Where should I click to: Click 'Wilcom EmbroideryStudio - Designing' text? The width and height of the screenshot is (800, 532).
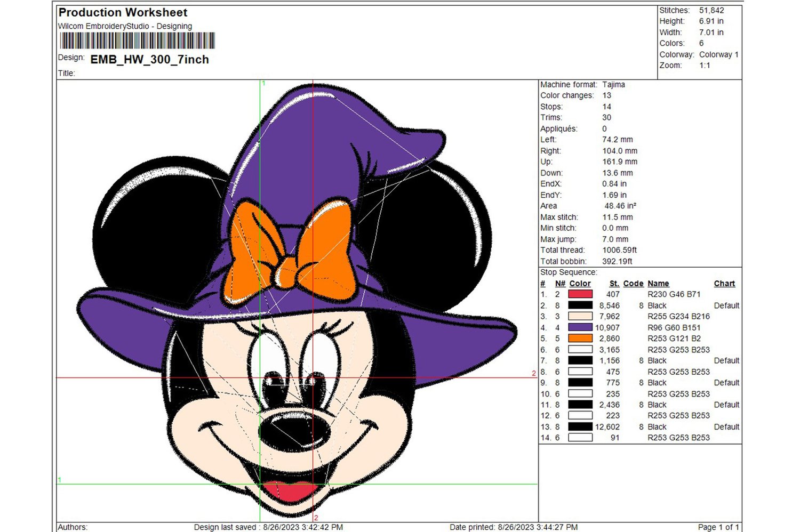(x=125, y=26)
